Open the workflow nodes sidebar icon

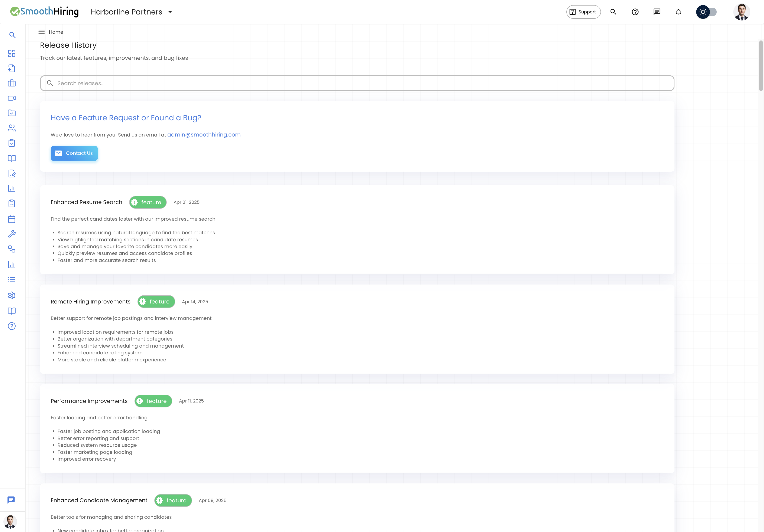(12, 249)
